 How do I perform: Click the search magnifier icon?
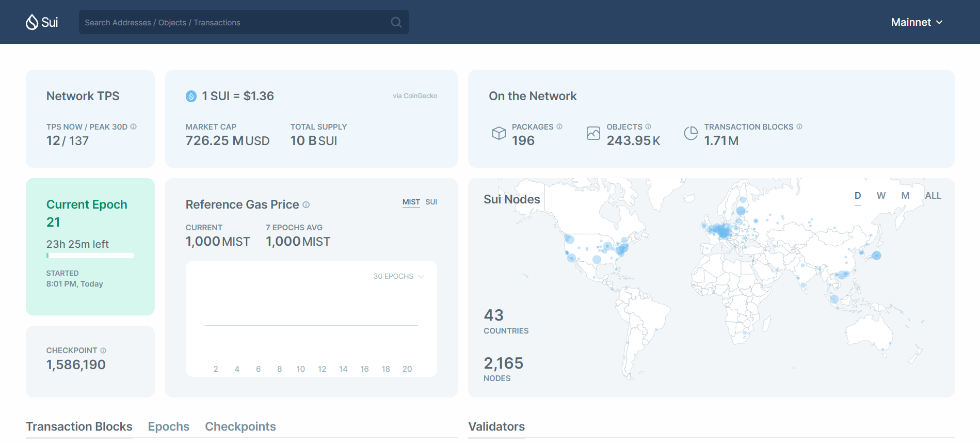click(396, 22)
